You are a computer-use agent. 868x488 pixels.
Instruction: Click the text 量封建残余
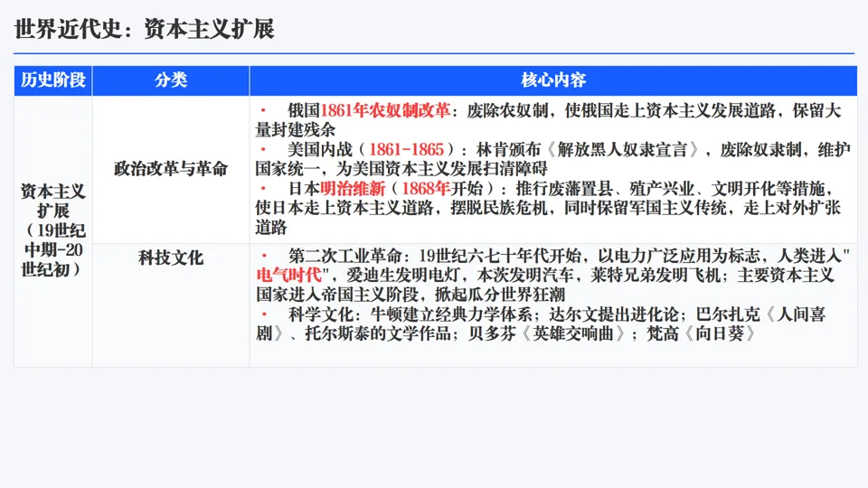(x=296, y=130)
